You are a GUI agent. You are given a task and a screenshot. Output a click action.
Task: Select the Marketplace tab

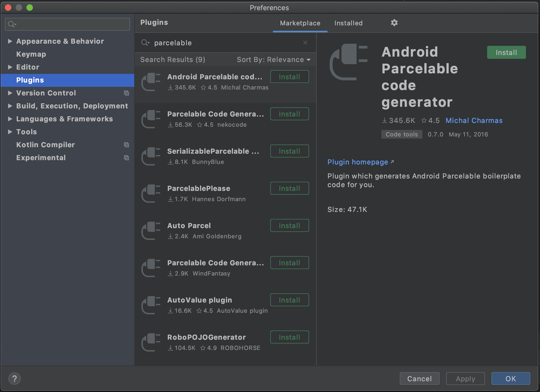coord(300,23)
